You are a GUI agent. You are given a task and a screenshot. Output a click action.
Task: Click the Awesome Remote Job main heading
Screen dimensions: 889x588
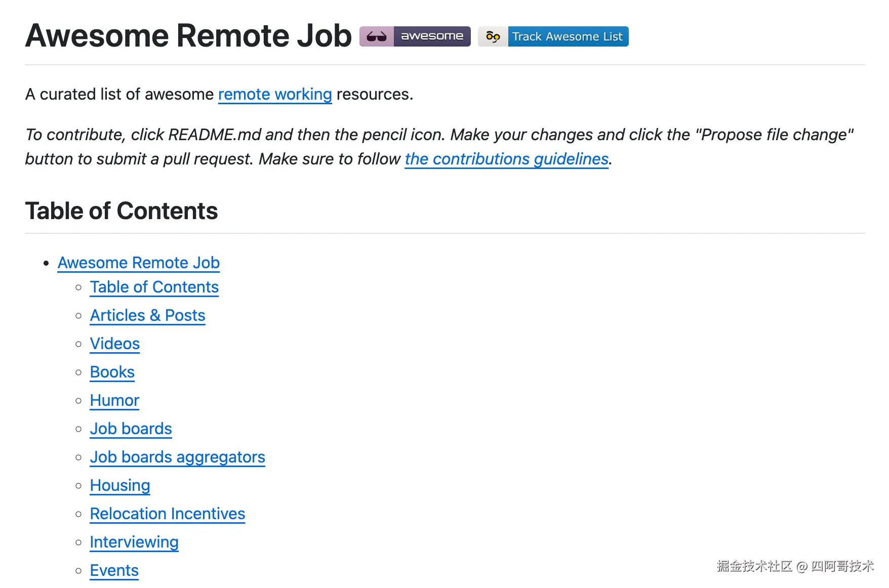pos(188,35)
